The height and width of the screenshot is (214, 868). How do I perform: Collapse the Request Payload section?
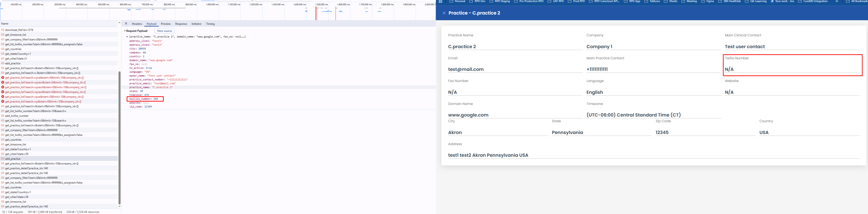125,31
